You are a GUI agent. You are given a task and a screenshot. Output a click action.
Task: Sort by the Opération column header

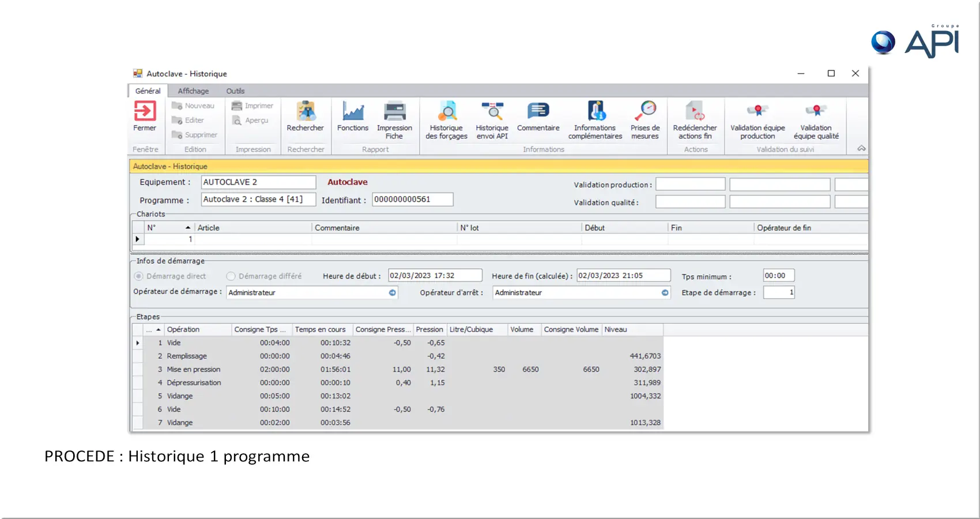click(197, 330)
